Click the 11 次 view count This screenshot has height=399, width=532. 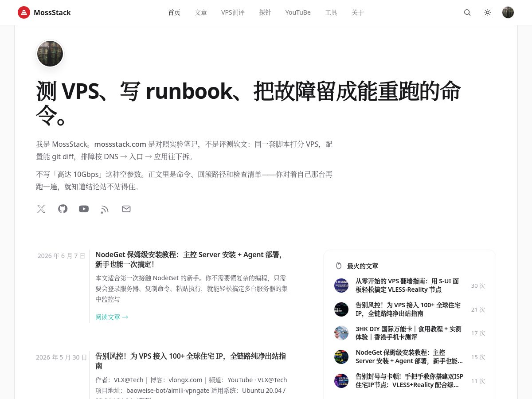pos(478,381)
